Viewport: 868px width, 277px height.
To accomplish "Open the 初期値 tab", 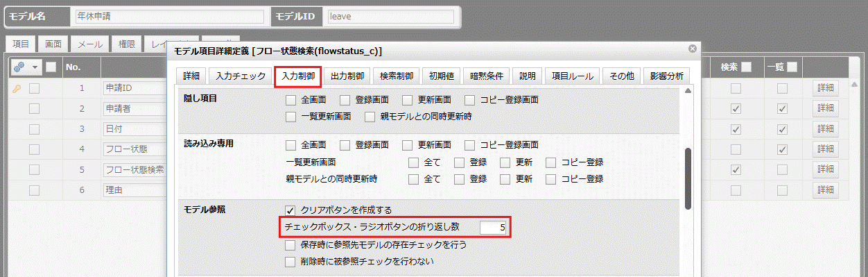I will [x=441, y=76].
